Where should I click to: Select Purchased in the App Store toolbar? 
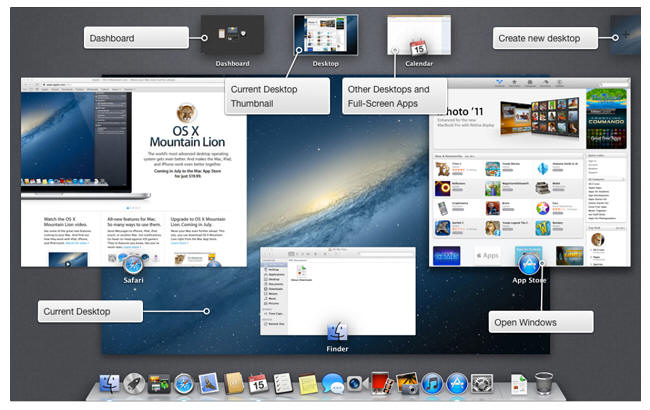tap(545, 83)
